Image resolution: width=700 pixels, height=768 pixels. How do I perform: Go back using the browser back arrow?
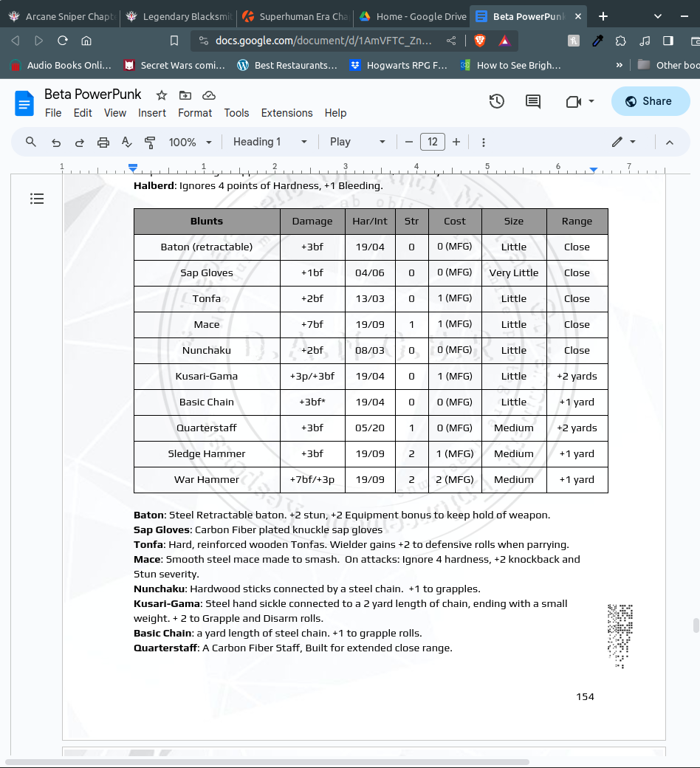(16, 41)
